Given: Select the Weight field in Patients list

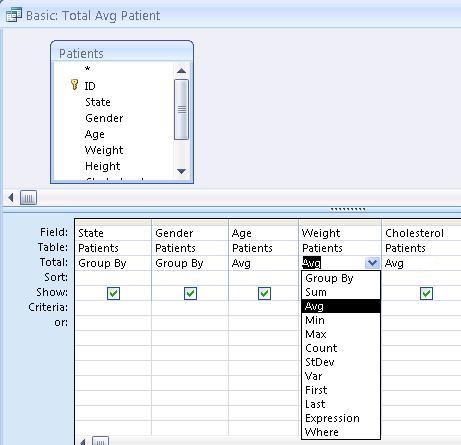Looking at the screenshot, I should (113, 150).
